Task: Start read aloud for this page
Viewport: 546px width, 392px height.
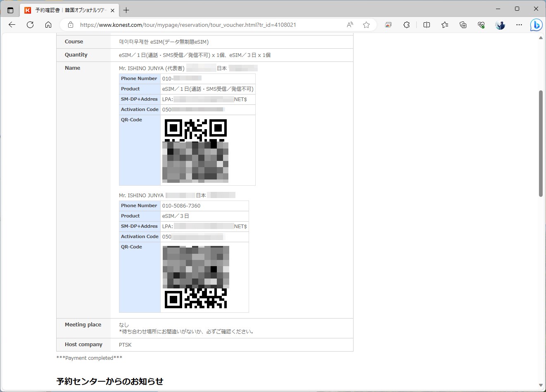Action: tap(349, 25)
